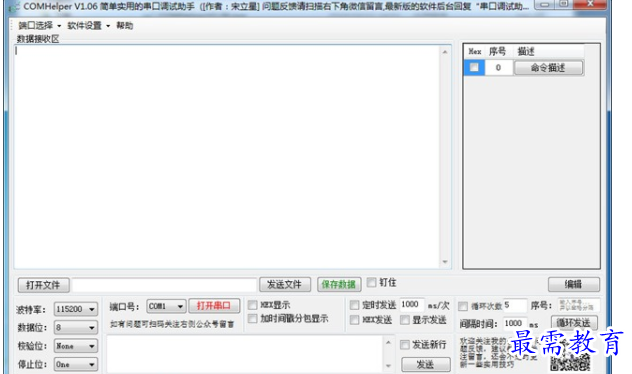Click the 发送文件 button
The height and width of the screenshot is (374, 632).
[x=285, y=285]
